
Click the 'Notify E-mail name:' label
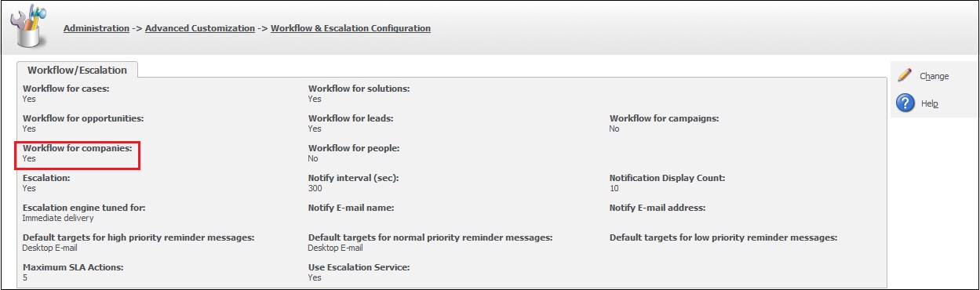tap(351, 208)
